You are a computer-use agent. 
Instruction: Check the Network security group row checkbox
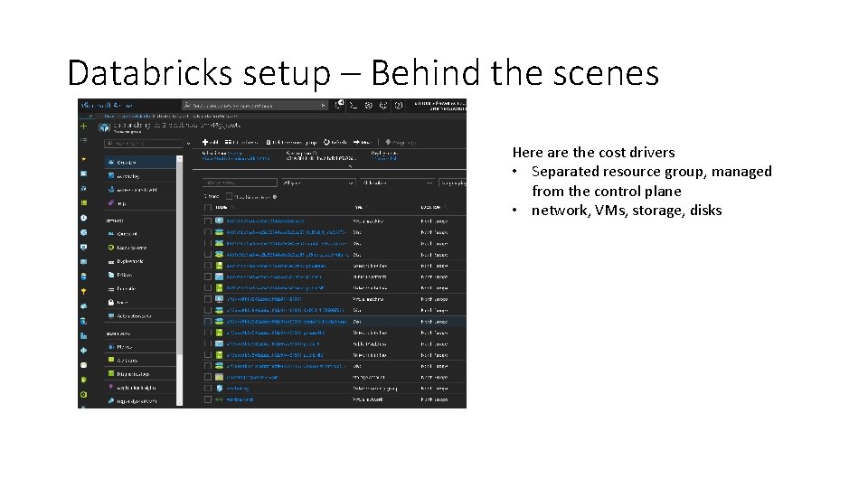pos(208,388)
